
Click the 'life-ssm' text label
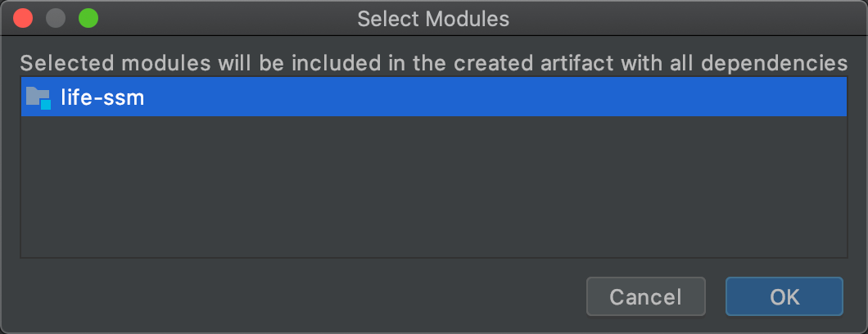pyautogui.click(x=102, y=98)
